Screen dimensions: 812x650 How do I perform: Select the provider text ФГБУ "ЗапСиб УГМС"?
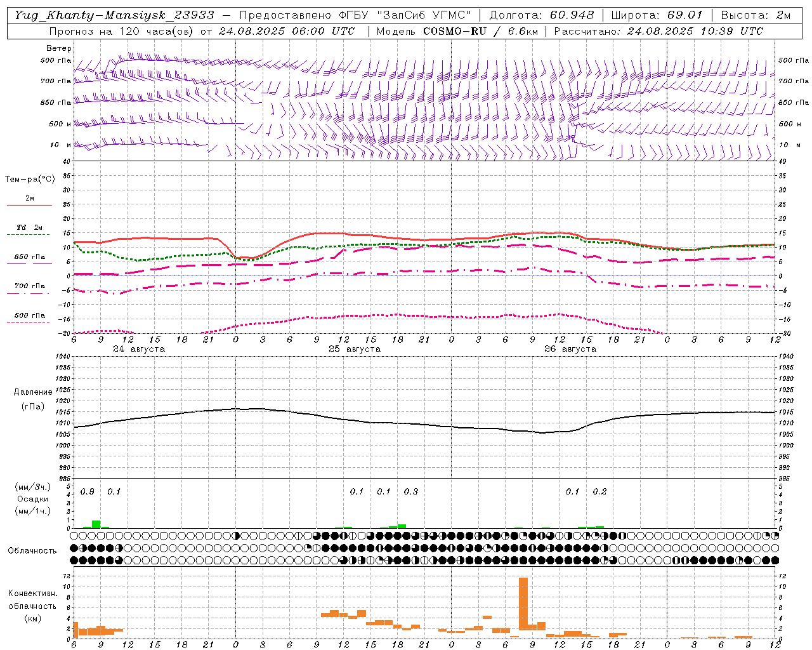[405, 15]
